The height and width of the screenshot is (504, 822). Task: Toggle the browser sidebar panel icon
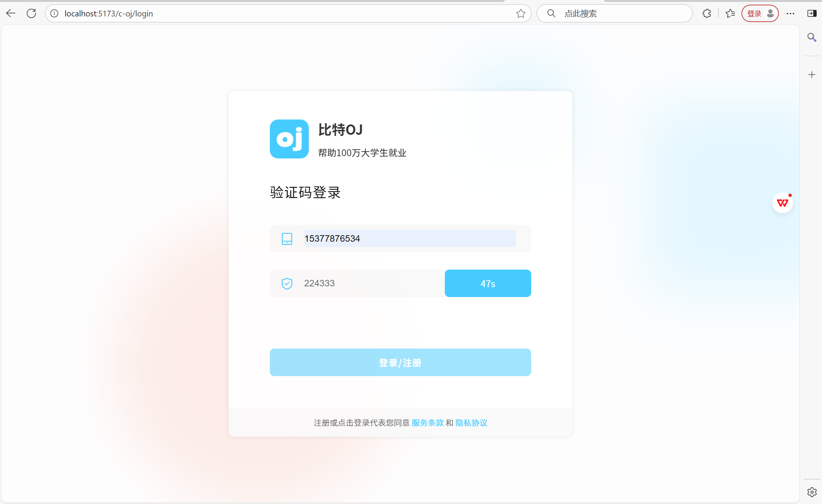(x=812, y=13)
